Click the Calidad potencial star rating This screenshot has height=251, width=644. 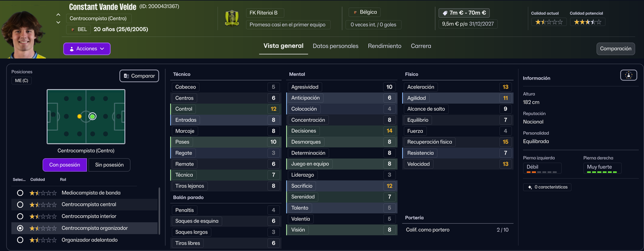587,22
